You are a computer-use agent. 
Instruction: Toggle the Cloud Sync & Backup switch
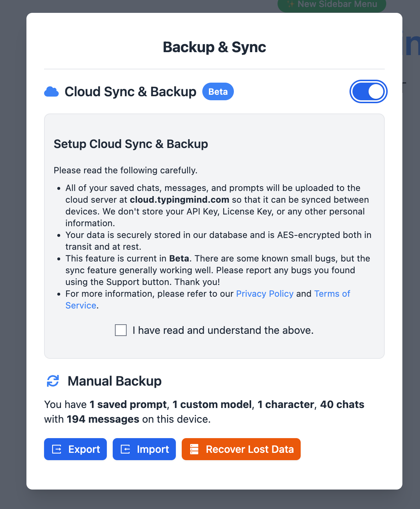[x=368, y=91]
